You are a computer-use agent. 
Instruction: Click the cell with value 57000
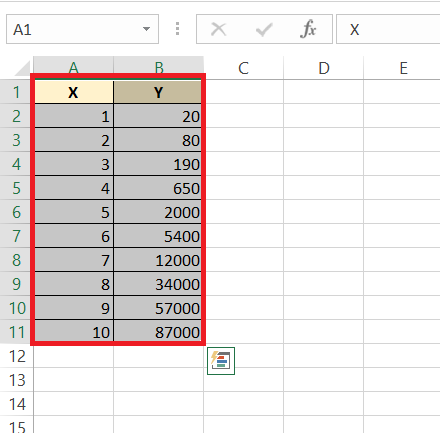pos(158,308)
